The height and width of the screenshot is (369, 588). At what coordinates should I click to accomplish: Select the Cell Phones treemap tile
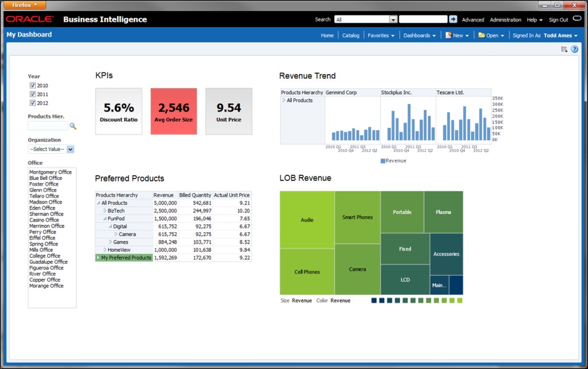[307, 272]
